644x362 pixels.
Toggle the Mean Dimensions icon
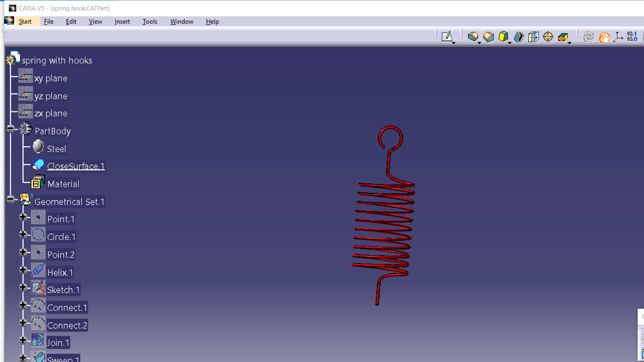tap(632, 36)
